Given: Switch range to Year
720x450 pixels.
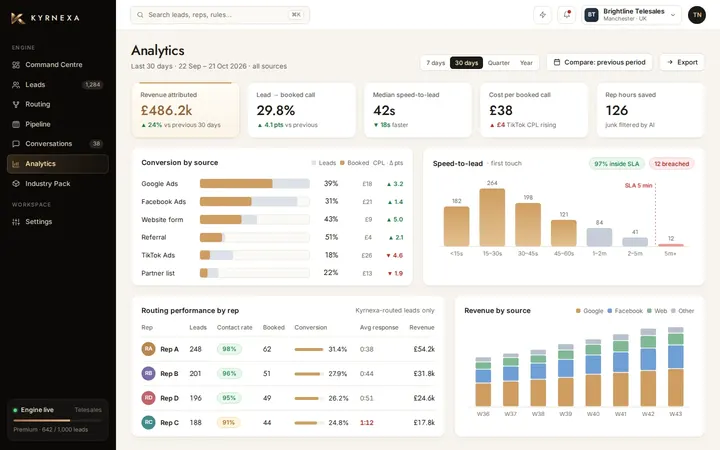Looking at the screenshot, I should pyautogui.click(x=526, y=63).
